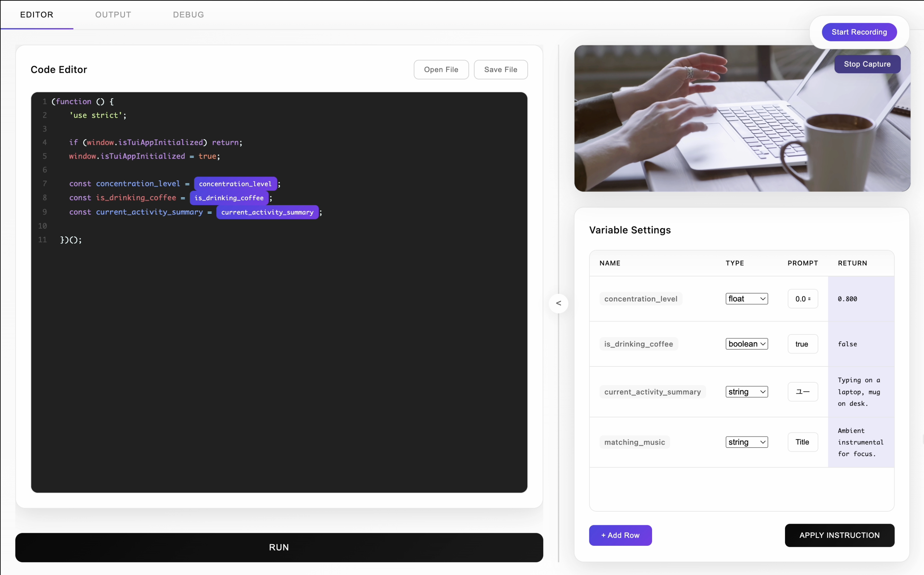Select the is_drinking_coffee token in code editor
The height and width of the screenshot is (575, 924).
point(228,198)
